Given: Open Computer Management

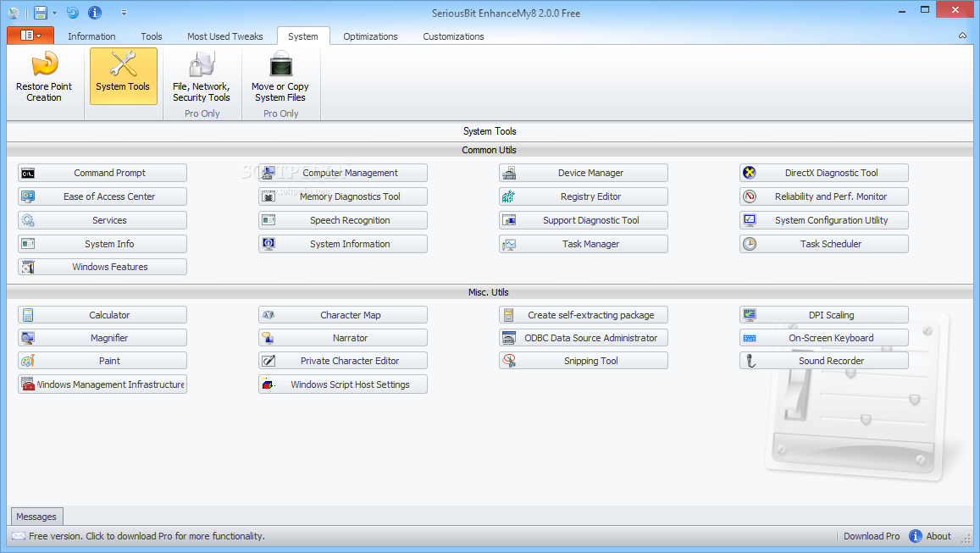Looking at the screenshot, I should coord(343,173).
